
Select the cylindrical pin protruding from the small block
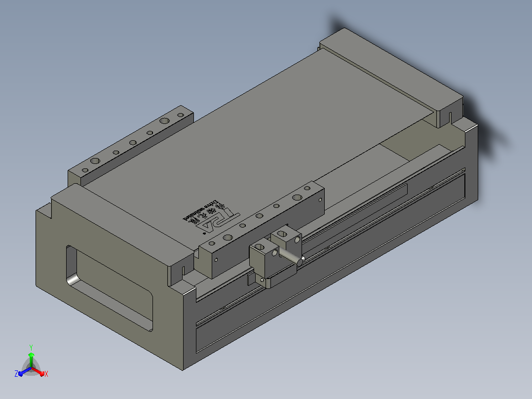pos(291,257)
